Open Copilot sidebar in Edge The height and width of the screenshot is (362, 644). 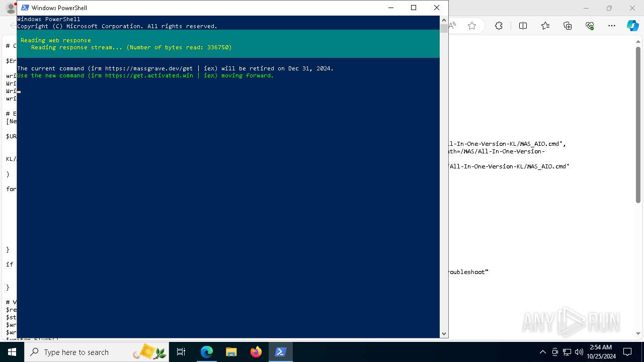pyautogui.click(x=632, y=26)
